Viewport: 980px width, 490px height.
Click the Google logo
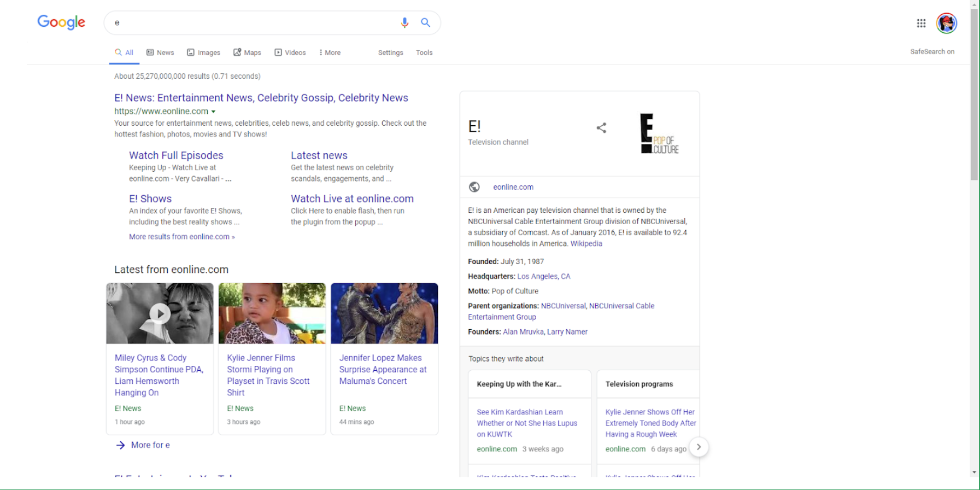click(x=61, y=22)
